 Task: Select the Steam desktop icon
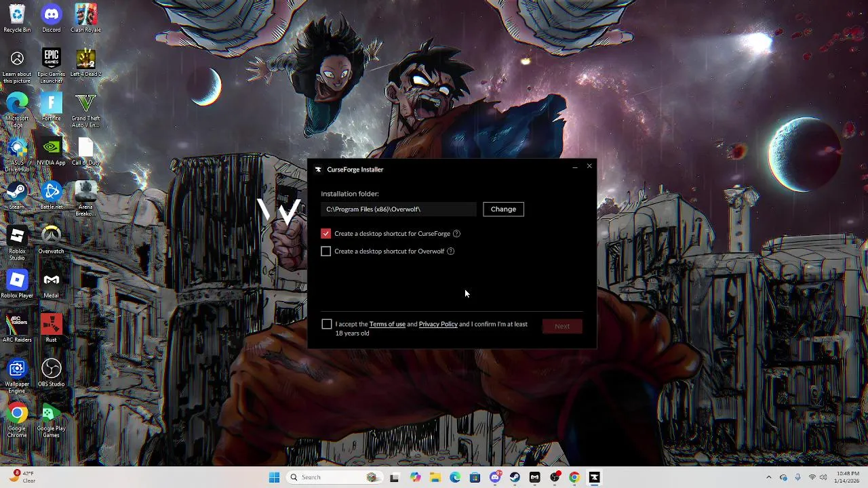(x=17, y=196)
